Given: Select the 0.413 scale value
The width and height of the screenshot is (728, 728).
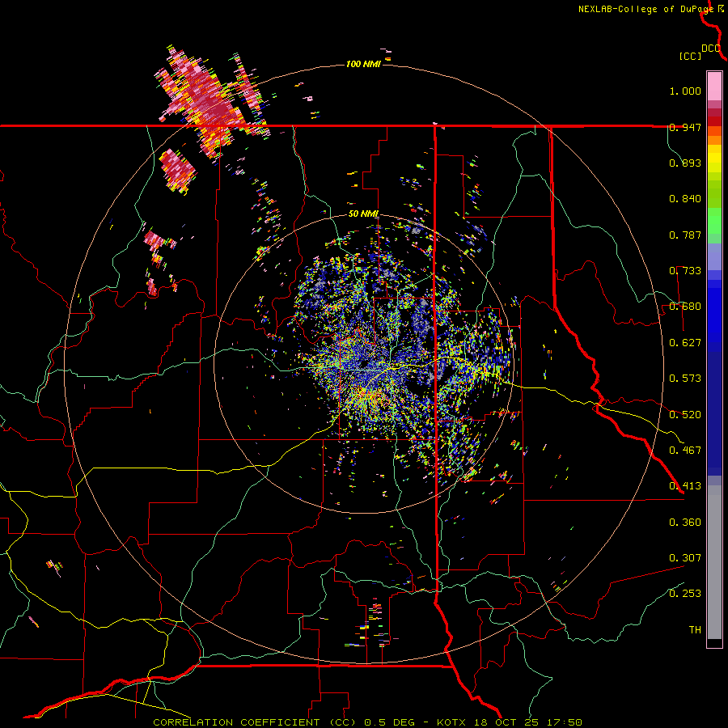Looking at the screenshot, I should pos(685,486).
